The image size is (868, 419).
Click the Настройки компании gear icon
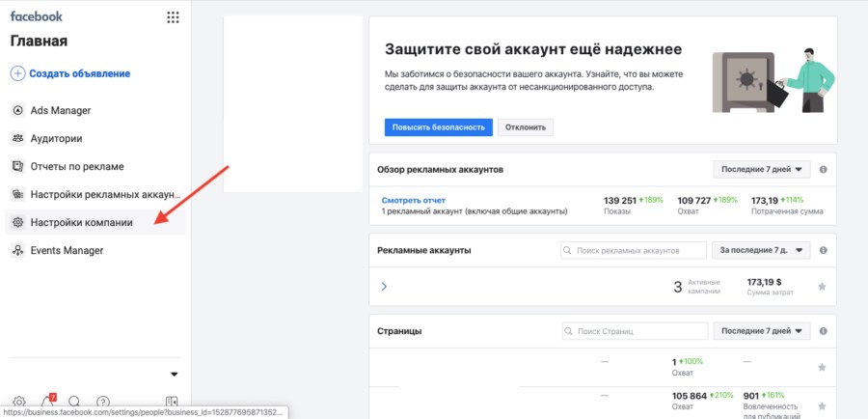tap(17, 223)
